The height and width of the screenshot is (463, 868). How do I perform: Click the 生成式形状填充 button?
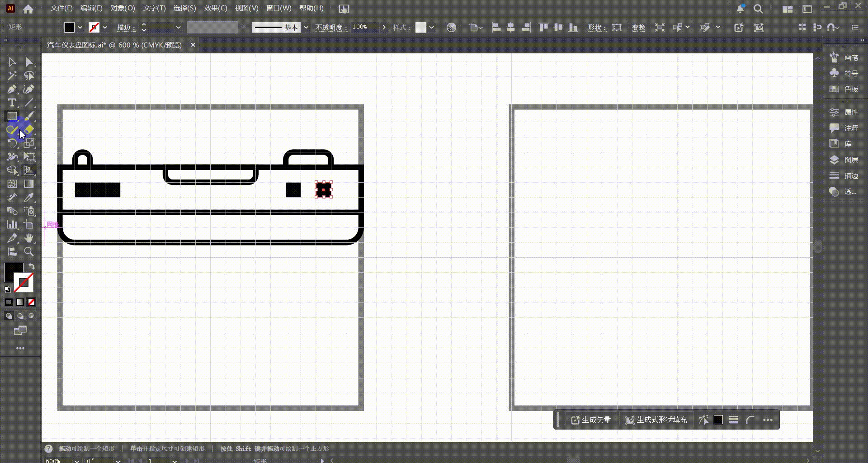tap(656, 420)
